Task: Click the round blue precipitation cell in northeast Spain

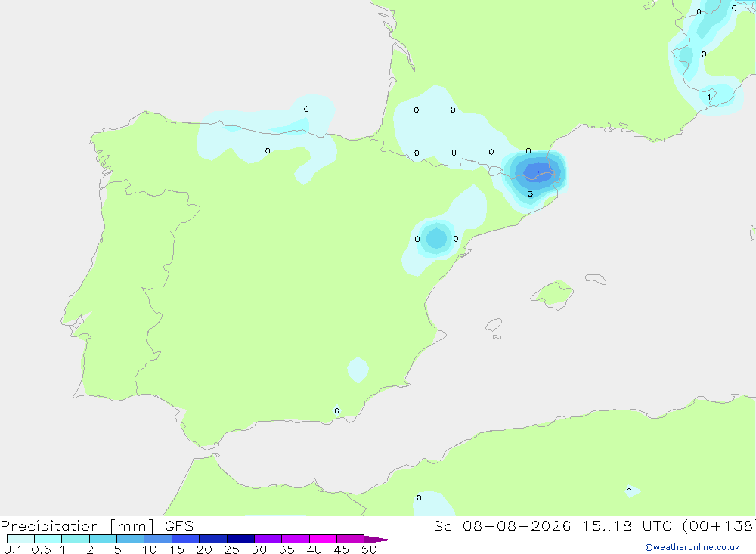Action: 436,239
